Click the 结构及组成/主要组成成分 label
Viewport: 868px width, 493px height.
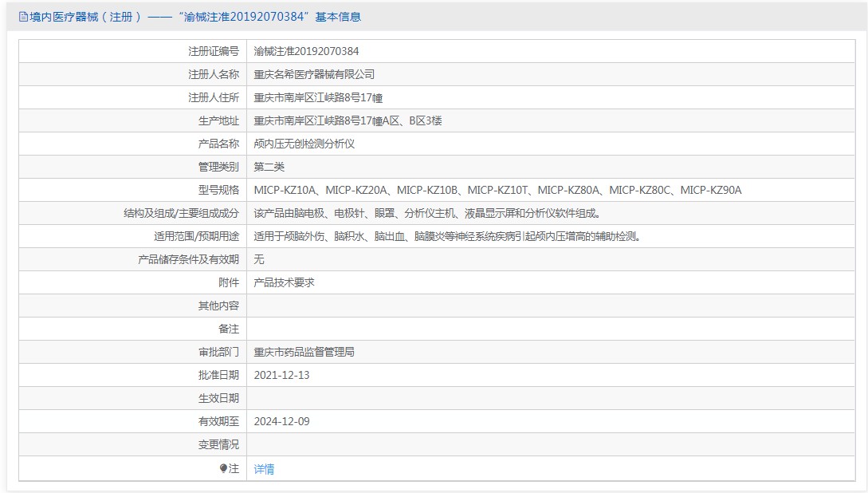point(181,213)
